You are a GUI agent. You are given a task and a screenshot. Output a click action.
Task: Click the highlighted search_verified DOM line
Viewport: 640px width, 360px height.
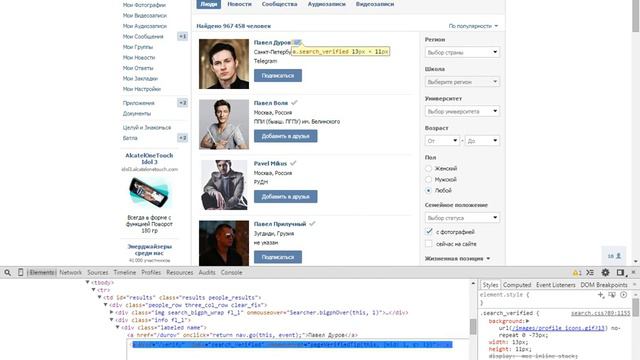[x=292, y=345]
